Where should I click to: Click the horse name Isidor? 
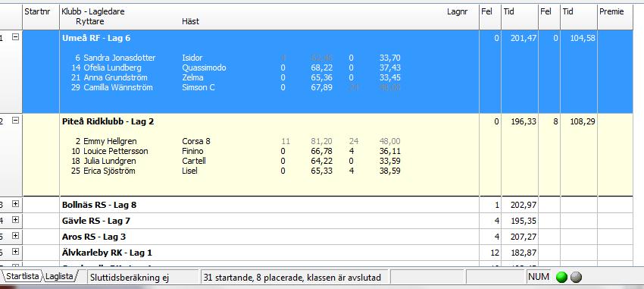tap(192, 58)
